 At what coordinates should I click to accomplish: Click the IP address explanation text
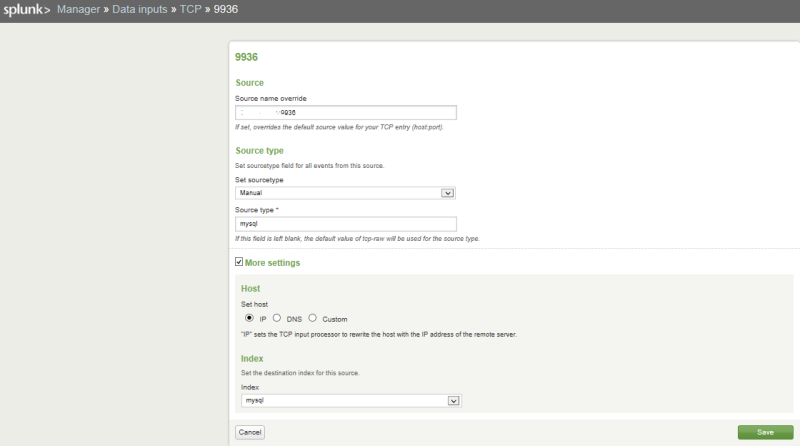(379, 334)
